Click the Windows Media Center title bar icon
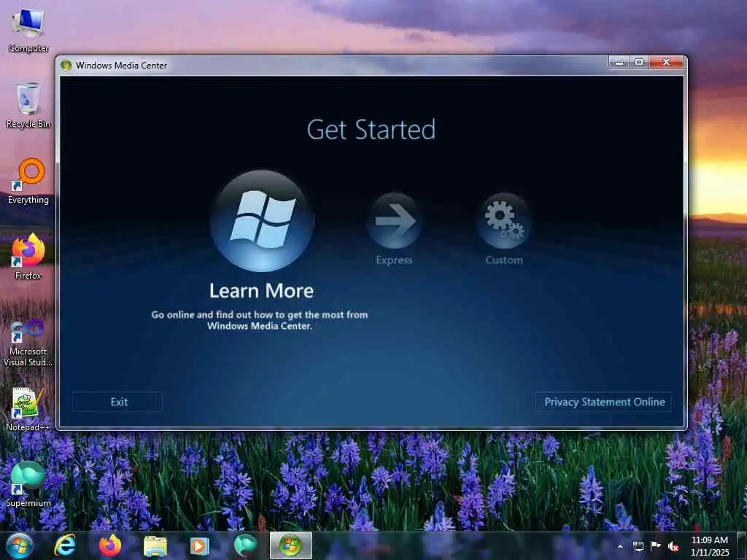 point(66,65)
